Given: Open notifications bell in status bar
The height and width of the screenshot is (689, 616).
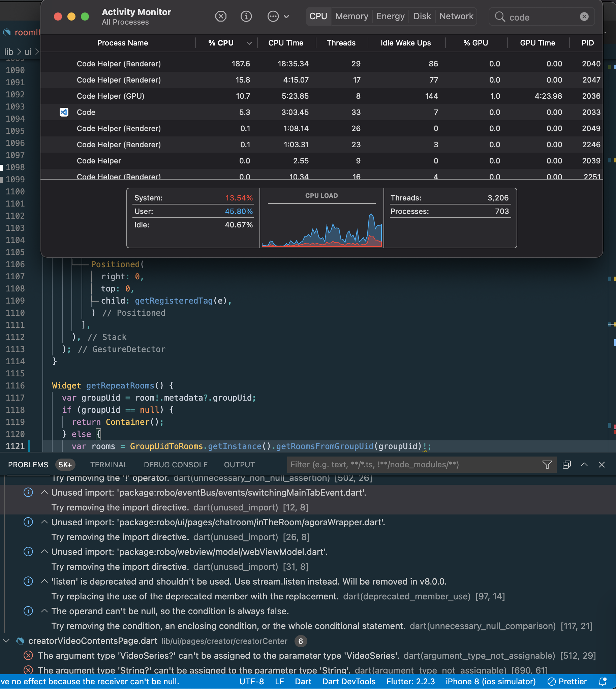Looking at the screenshot, I should (x=603, y=682).
